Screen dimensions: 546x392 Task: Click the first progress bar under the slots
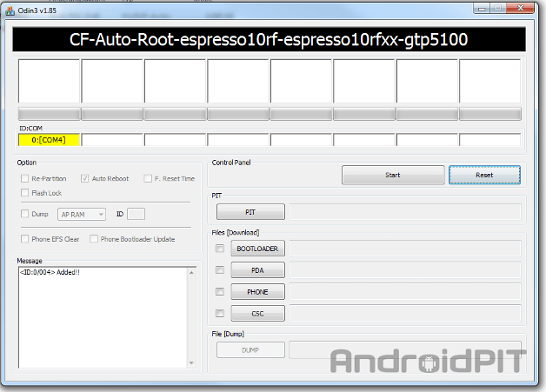[x=49, y=114]
